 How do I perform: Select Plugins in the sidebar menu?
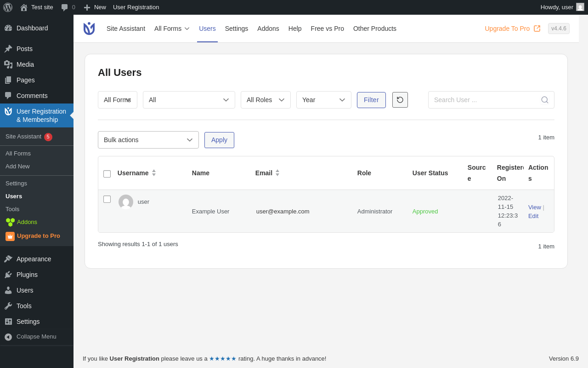27,275
